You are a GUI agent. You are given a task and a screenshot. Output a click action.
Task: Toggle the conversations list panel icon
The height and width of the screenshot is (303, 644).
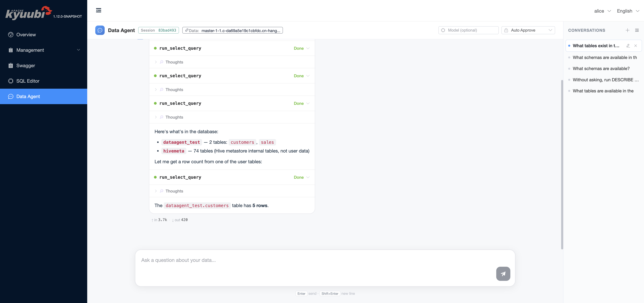[637, 30]
